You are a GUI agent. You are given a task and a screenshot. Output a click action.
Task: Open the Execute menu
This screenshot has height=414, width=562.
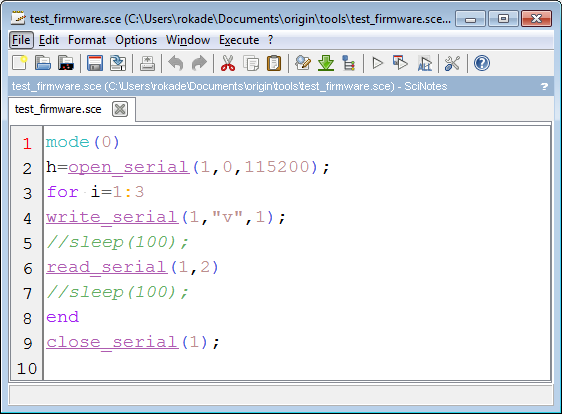[x=239, y=40]
